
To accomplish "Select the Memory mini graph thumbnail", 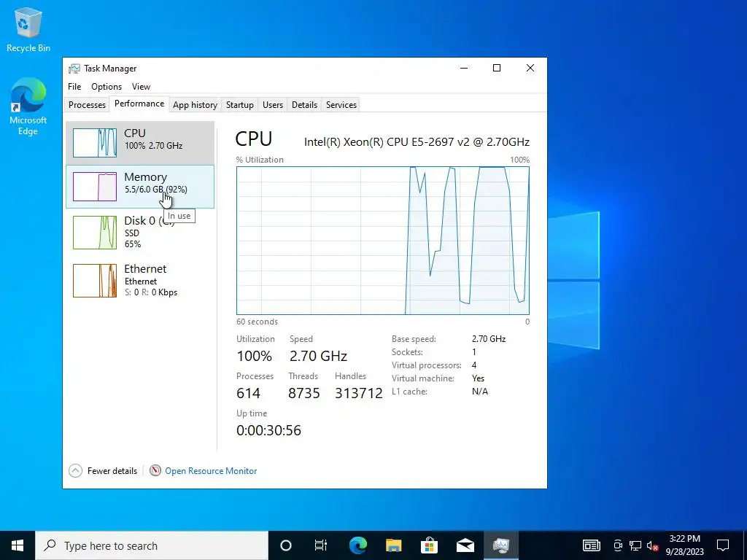I will (x=94, y=186).
